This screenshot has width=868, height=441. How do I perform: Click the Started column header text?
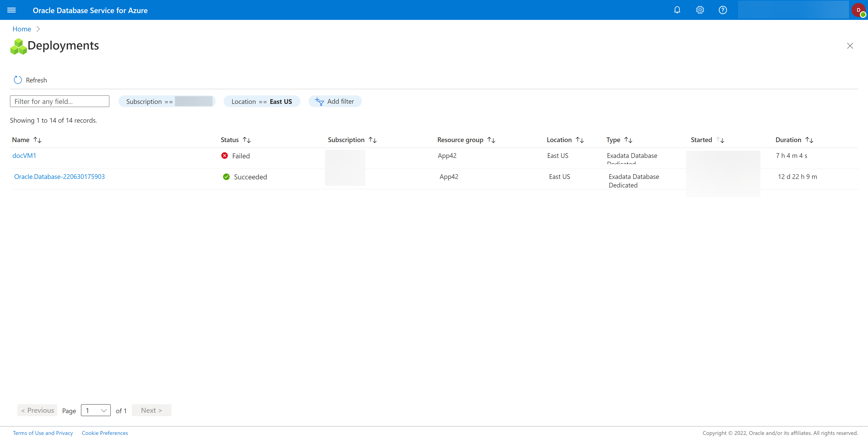(x=701, y=140)
